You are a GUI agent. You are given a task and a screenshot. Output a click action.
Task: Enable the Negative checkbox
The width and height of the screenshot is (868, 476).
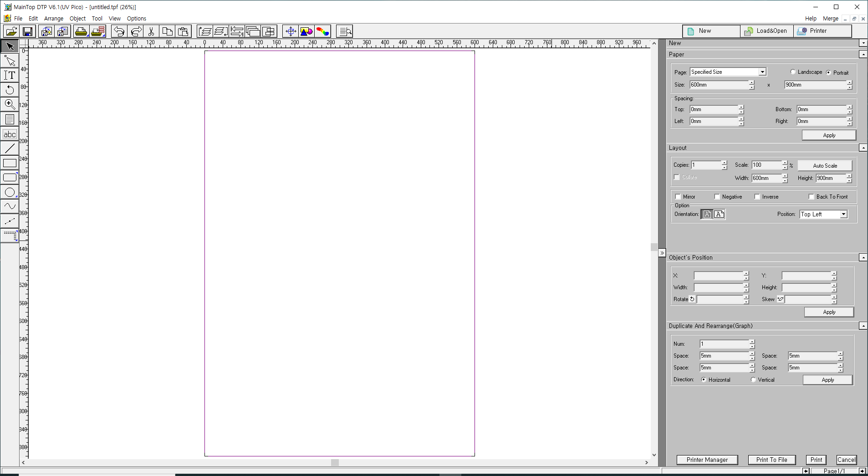click(717, 197)
